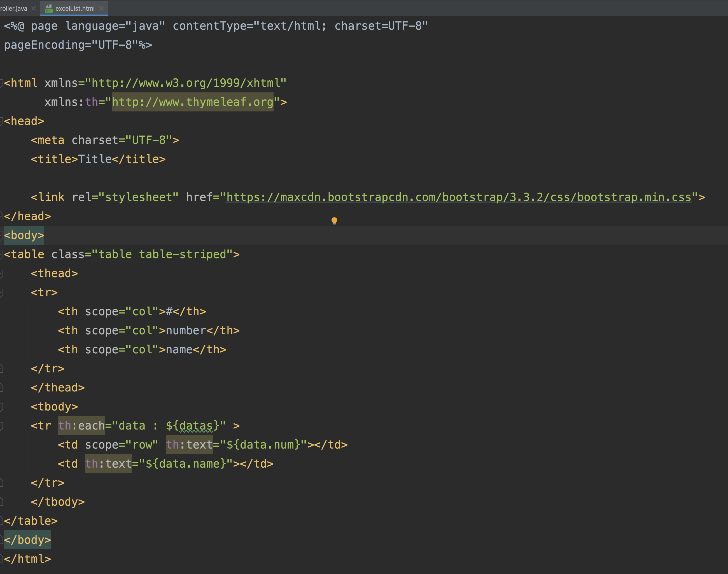Click the thymeleaf.org namespace URL

pos(192,102)
